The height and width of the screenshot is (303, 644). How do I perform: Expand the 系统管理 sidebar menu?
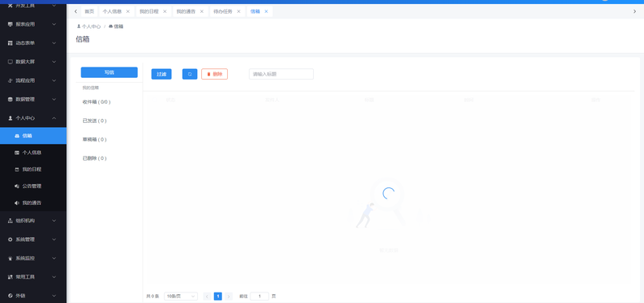pos(33,240)
